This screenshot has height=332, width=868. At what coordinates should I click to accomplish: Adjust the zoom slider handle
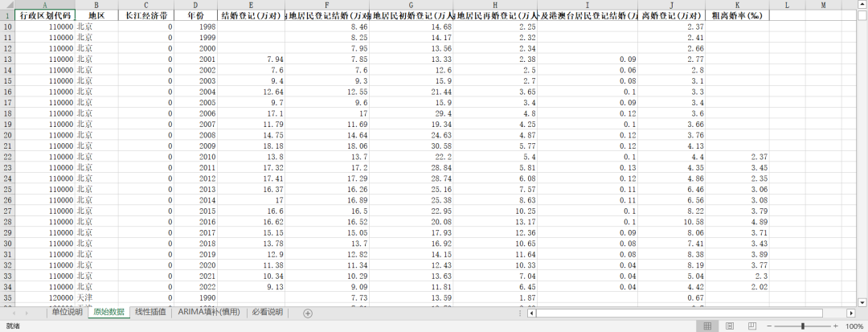click(803, 326)
